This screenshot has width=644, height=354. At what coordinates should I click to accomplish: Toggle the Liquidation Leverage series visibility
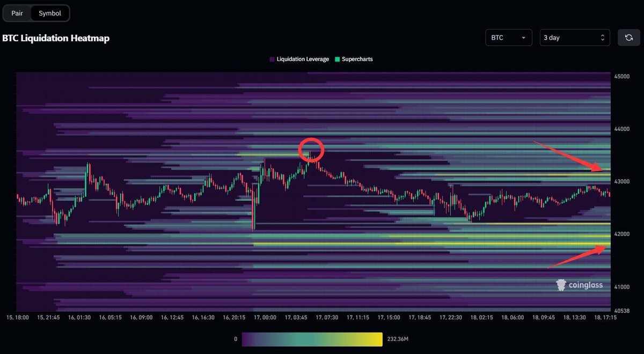coord(299,59)
